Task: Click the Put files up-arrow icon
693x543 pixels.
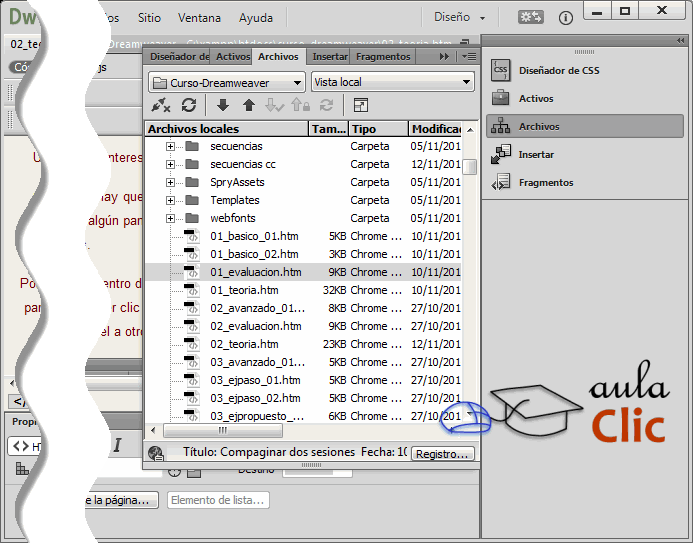Action: (249, 105)
